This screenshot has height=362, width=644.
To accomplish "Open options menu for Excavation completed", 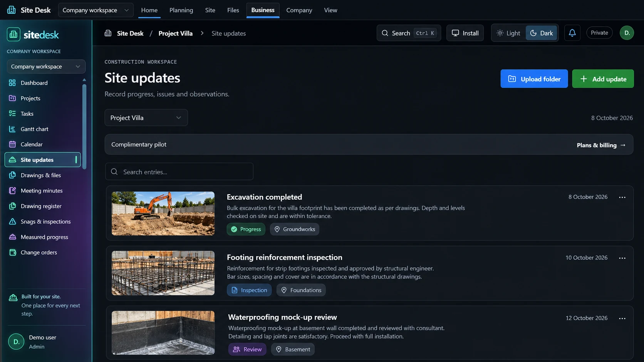I will pyautogui.click(x=622, y=197).
